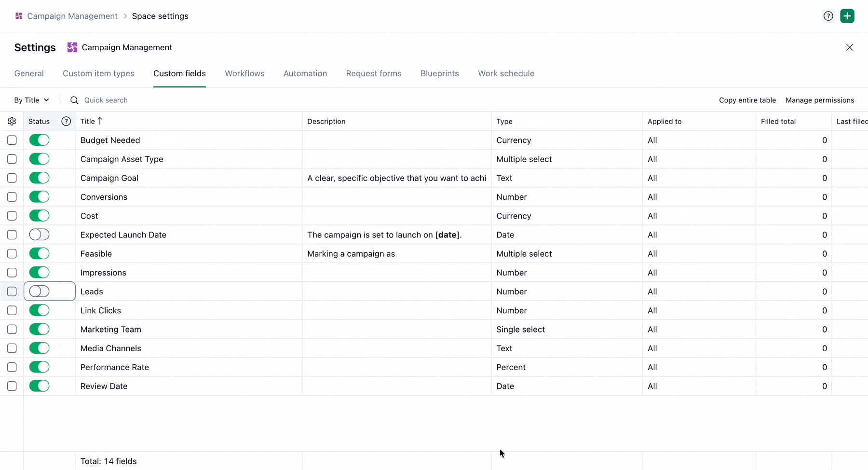Screen dimensions: 868x470
Task: Disable the Budget Needed field toggle
Action: click(39, 140)
